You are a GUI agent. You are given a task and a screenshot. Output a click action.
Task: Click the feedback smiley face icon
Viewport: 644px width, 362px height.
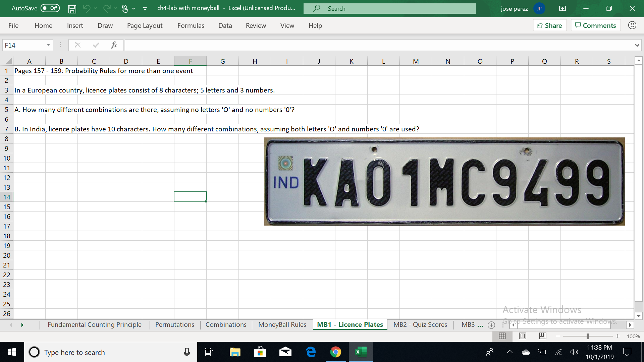point(632,25)
